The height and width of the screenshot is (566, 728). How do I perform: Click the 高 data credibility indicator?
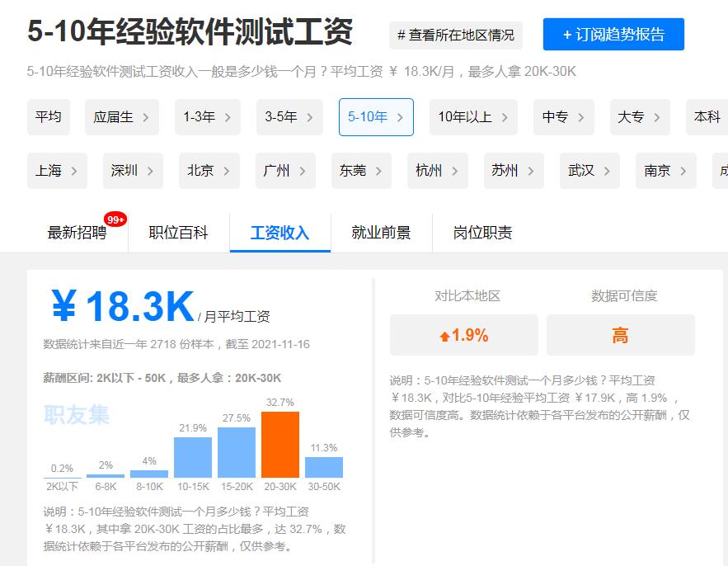point(620,335)
